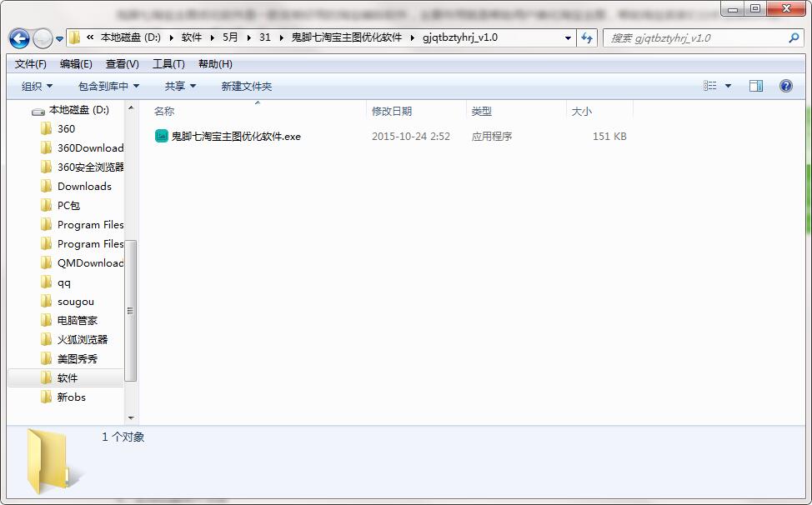Screen dimensions: 812x505
Task: Click the refresh button beside address bar
Action: tap(587, 37)
